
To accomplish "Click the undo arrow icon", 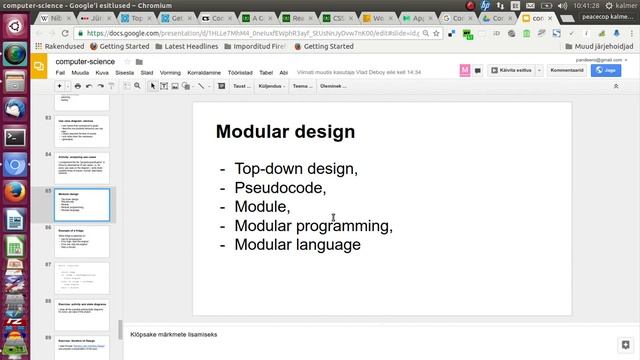I will pyautogui.click(x=89, y=86).
